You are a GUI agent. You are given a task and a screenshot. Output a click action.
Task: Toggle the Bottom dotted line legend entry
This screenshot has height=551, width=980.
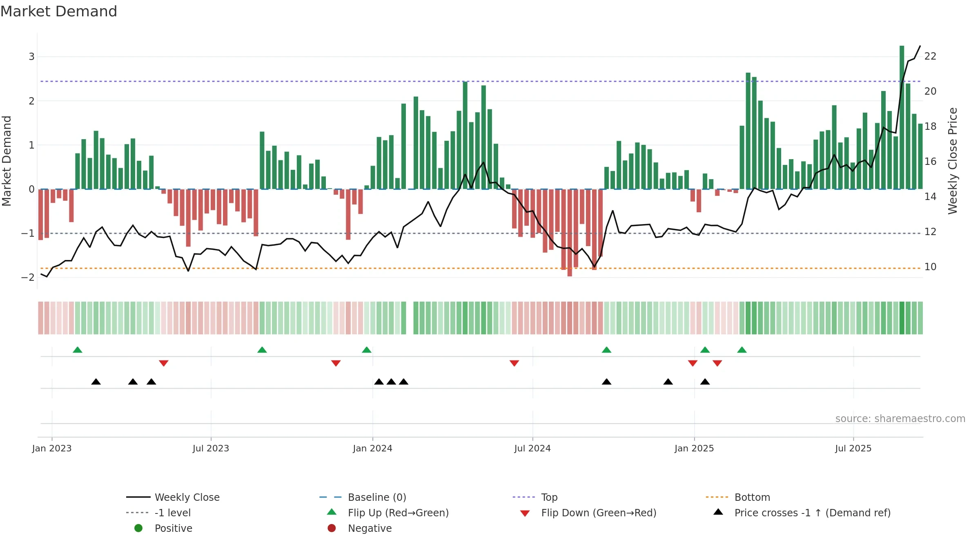[738, 497]
